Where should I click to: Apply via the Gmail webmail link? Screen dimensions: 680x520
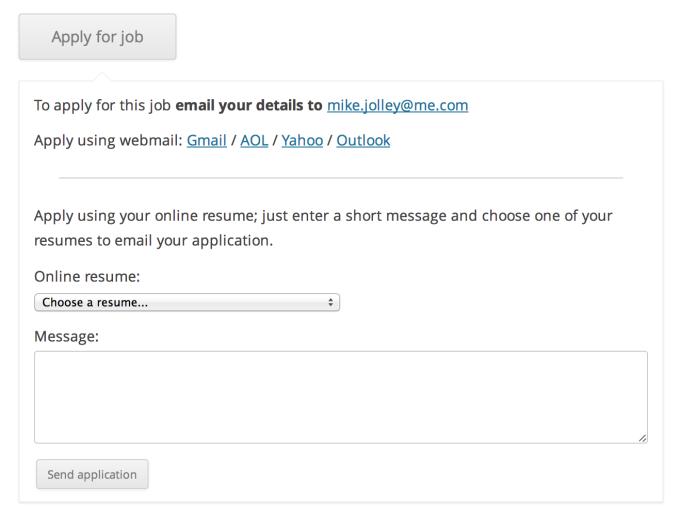(206, 141)
